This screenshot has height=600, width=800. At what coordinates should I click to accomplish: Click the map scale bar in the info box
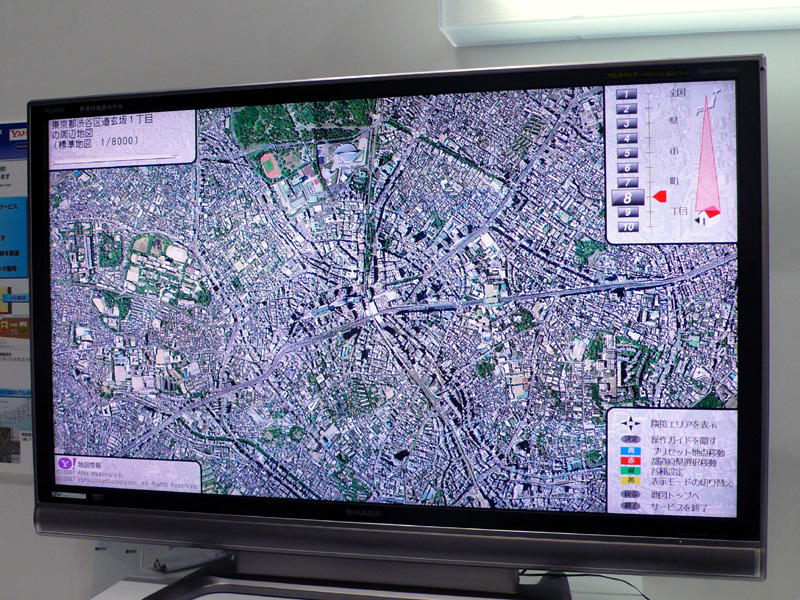tap(115, 160)
